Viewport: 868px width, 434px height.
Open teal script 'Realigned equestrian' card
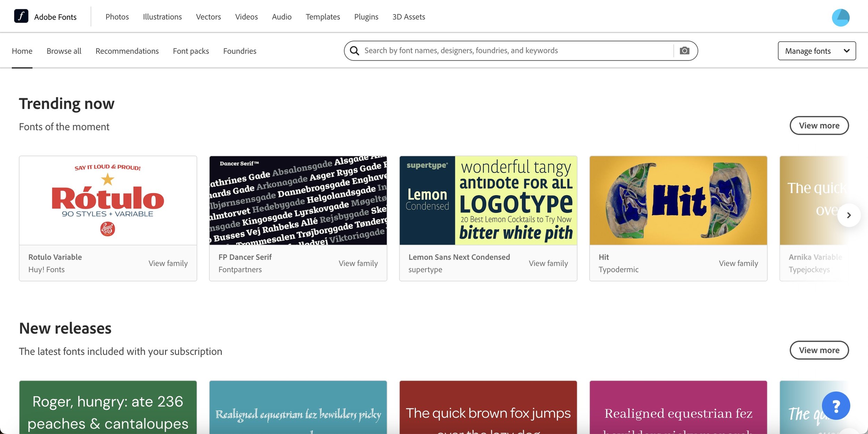click(x=298, y=407)
